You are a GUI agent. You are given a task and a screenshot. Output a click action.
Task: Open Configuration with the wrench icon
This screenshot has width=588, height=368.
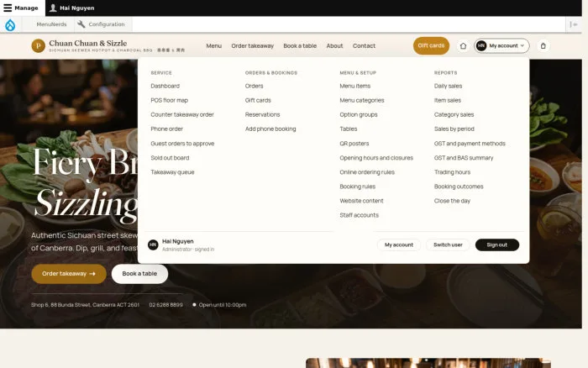(102, 24)
